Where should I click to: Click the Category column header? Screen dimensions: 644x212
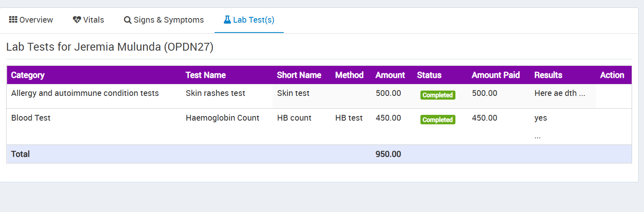28,75
